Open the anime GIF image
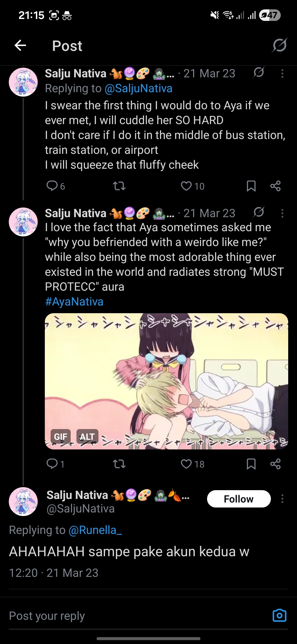This screenshot has height=644, width=297. [166, 381]
